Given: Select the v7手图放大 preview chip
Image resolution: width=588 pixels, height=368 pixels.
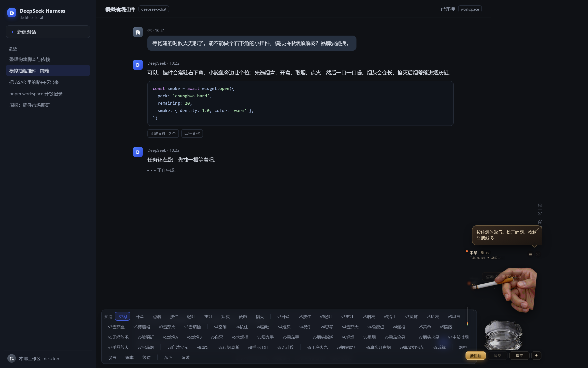Looking at the screenshot, I should 118,347.
